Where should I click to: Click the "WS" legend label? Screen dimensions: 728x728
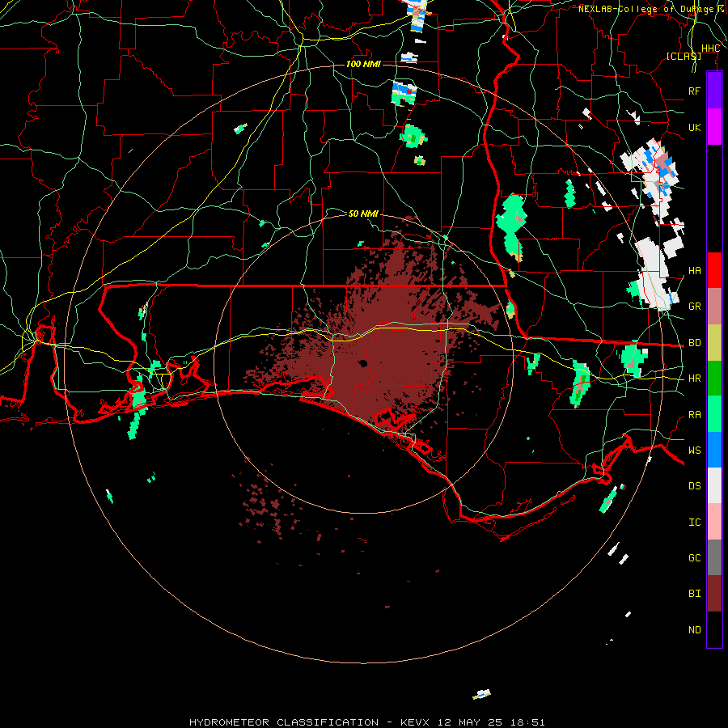point(695,451)
